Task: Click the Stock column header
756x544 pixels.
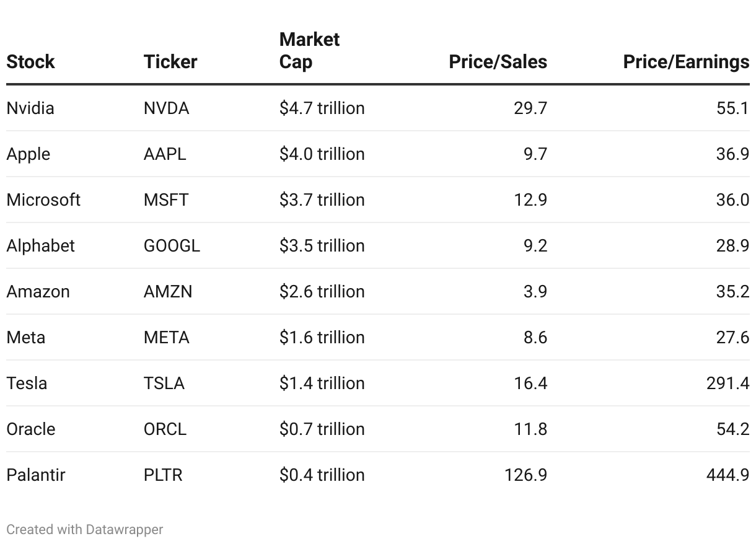Action: tap(30, 62)
